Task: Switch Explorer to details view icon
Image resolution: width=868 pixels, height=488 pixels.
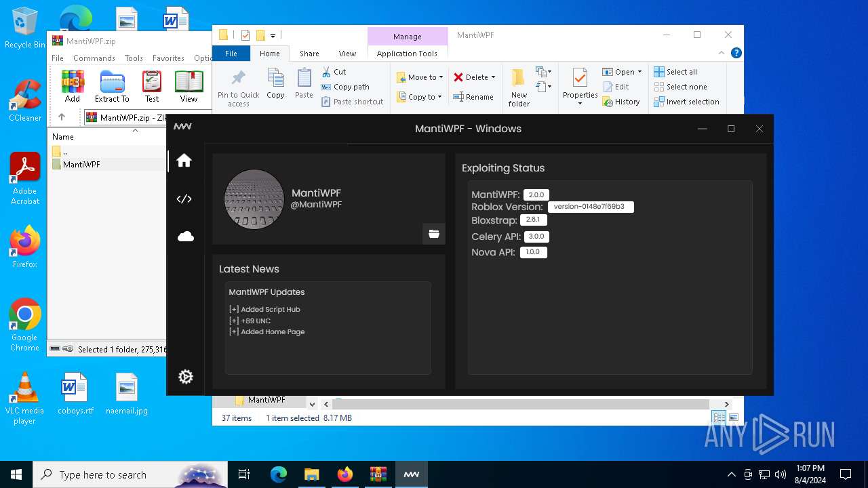Action: point(718,418)
